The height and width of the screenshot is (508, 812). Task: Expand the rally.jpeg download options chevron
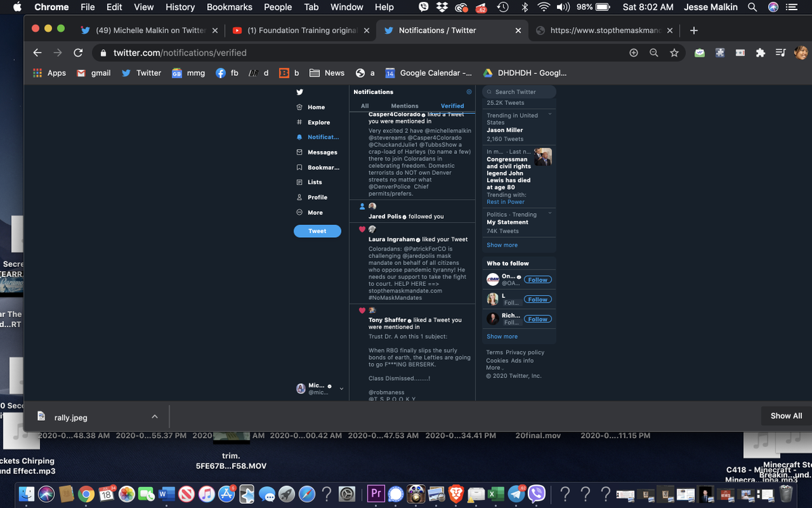(154, 417)
